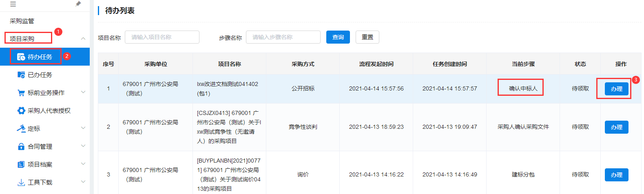644x194 pixels.
Task: Focus the 项目名称 input field
Action: click(162, 37)
